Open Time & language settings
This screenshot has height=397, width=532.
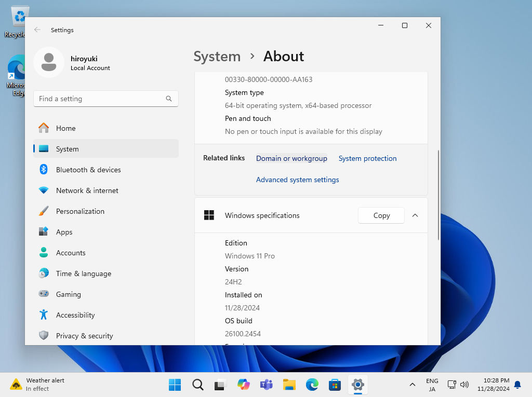(x=106, y=273)
